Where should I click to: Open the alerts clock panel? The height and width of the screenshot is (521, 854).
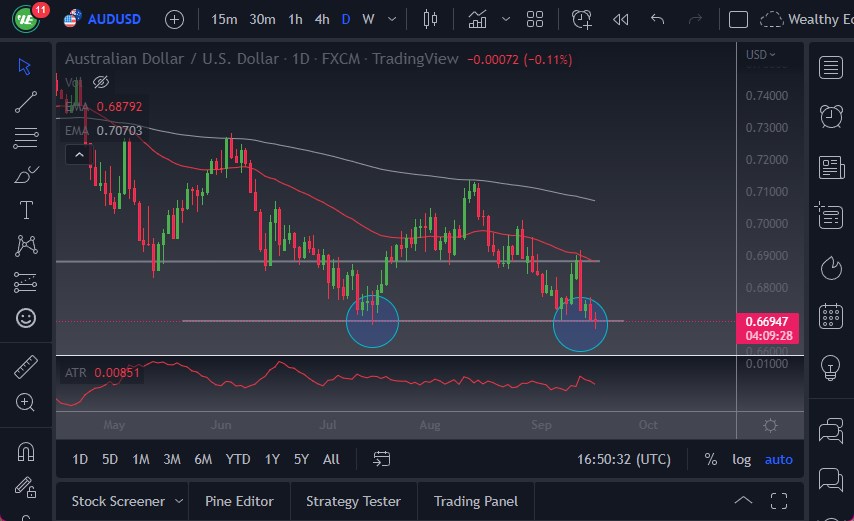(x=830, y=116)
